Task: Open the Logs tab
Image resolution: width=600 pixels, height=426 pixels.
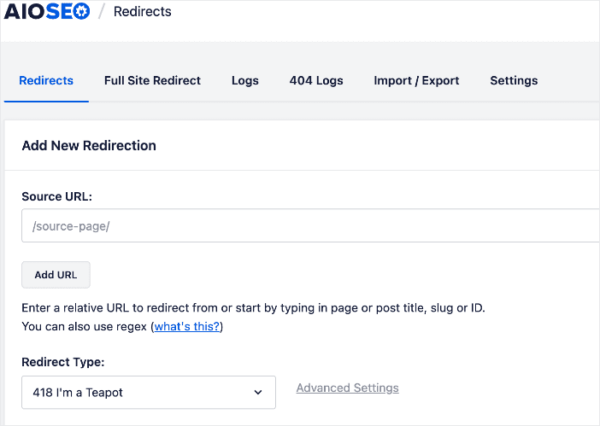Action: pos(245,80)
